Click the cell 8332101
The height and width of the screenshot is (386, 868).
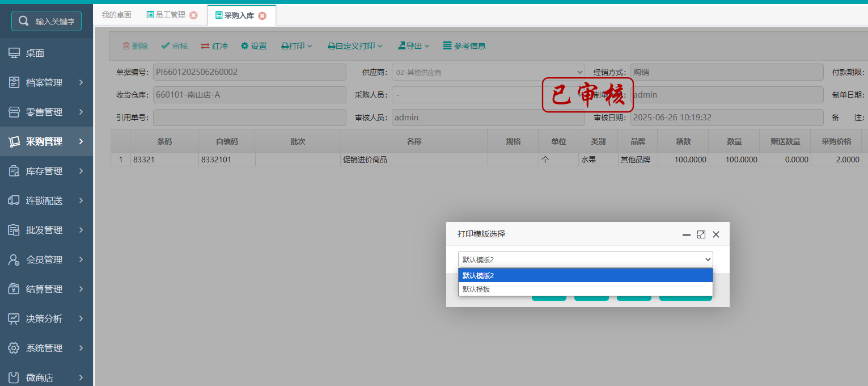tap(227, 160)
